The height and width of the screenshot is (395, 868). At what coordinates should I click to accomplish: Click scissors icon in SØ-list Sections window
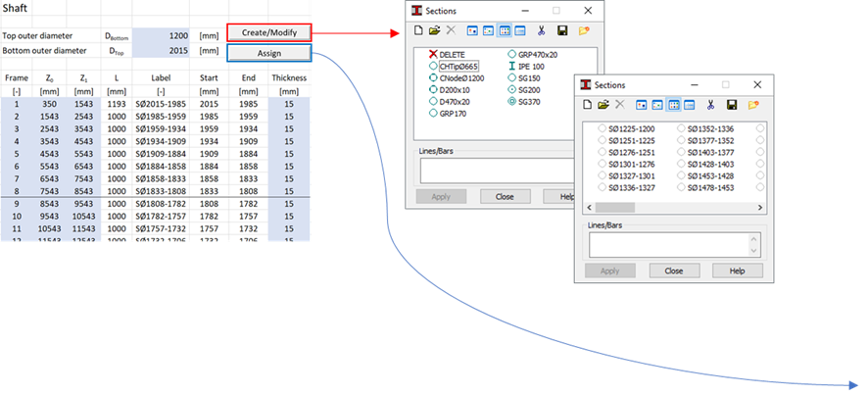[710, 104]
